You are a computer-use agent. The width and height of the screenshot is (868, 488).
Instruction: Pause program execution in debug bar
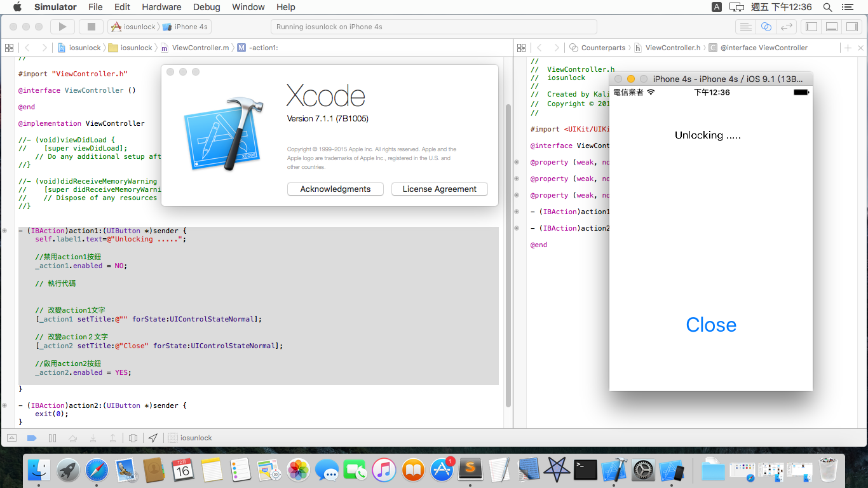(53, 438)
